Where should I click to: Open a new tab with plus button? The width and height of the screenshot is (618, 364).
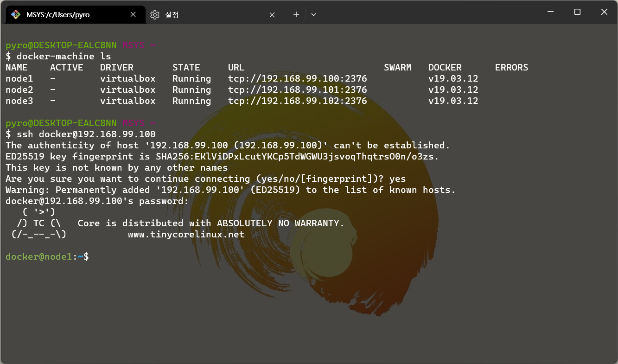296,14
